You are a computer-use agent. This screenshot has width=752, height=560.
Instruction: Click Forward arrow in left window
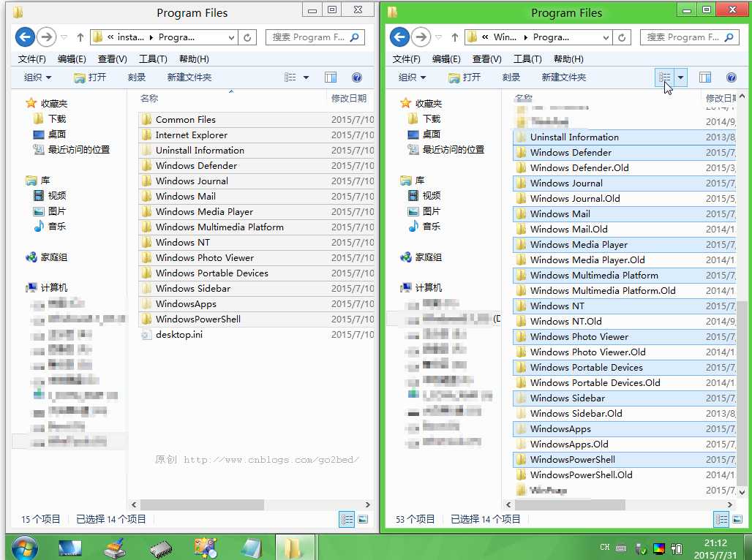47,37
